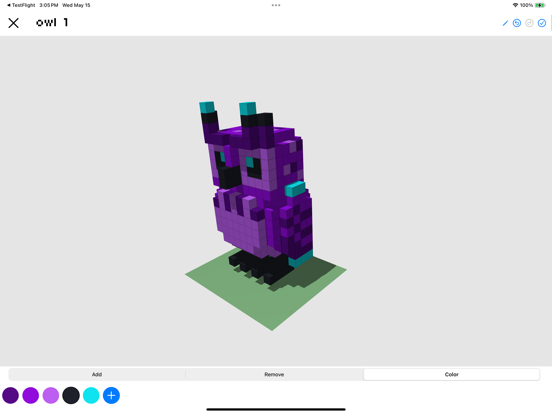Switch to Remove mode
Viewport: 552px width, 414px height.
(274, 374)
